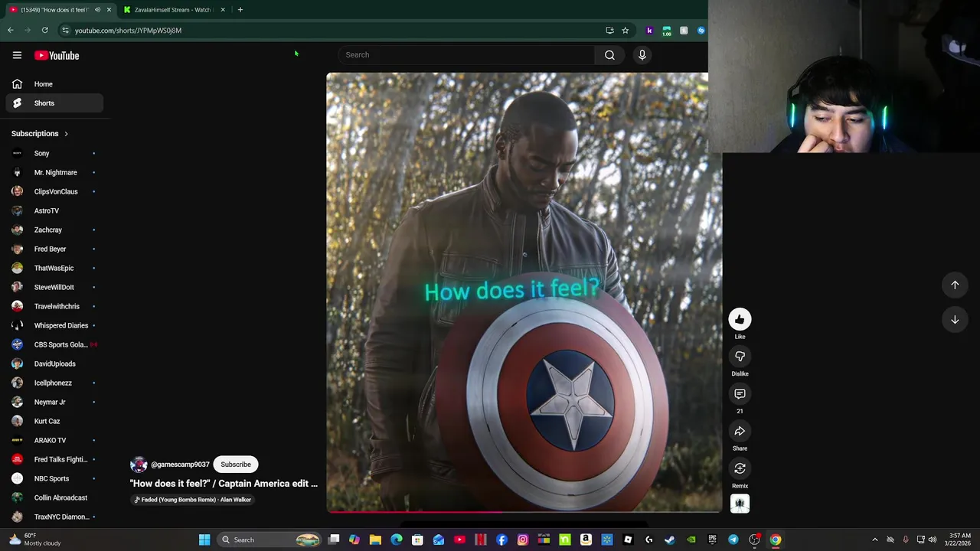Image resolution: width=980 pixels, height=551 pixels.
Task: Open @gamescamp9037 channel handle
Action: [x=180, y=465]
